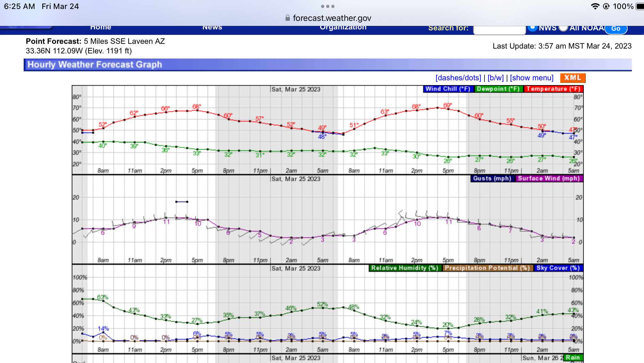Viewport: 644px width, 363px height.
Task: Click the 69° temperature peak label Saturday
Action: [x=447, y=105]
